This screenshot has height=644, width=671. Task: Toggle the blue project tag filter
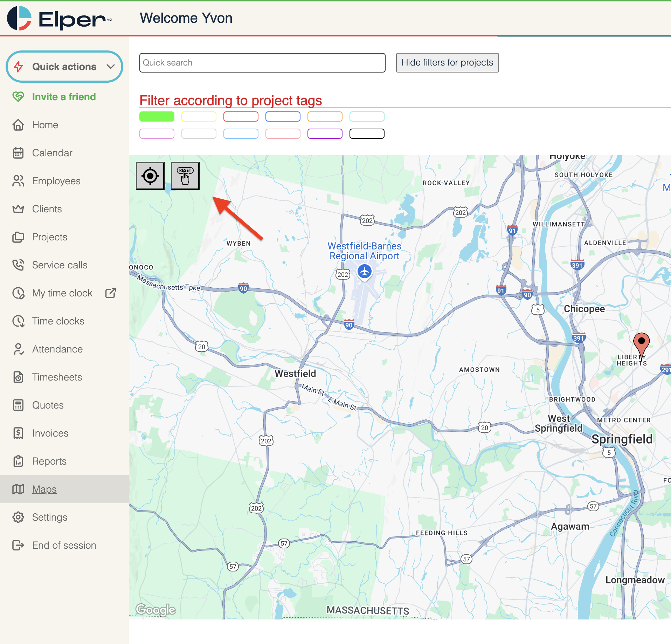[x=283, y=116]
